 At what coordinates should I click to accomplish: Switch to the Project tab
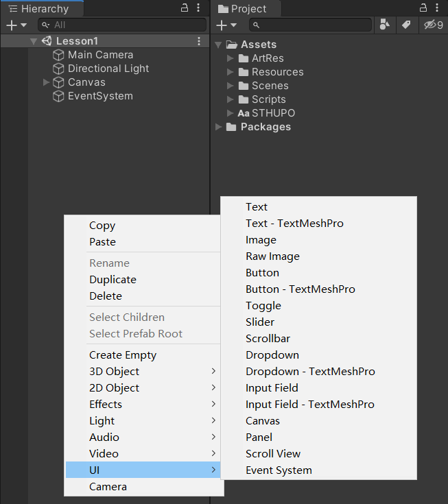(x=246, y=9)
